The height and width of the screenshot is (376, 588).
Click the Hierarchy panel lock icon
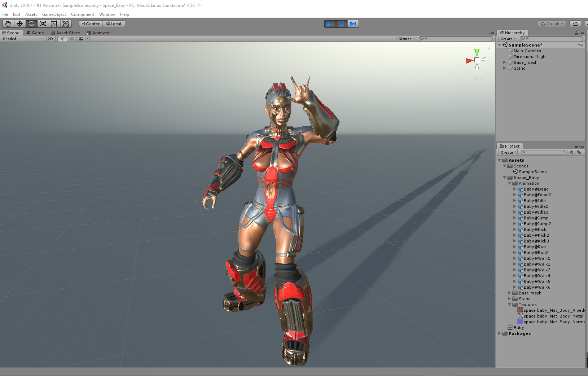pos(576,33)
